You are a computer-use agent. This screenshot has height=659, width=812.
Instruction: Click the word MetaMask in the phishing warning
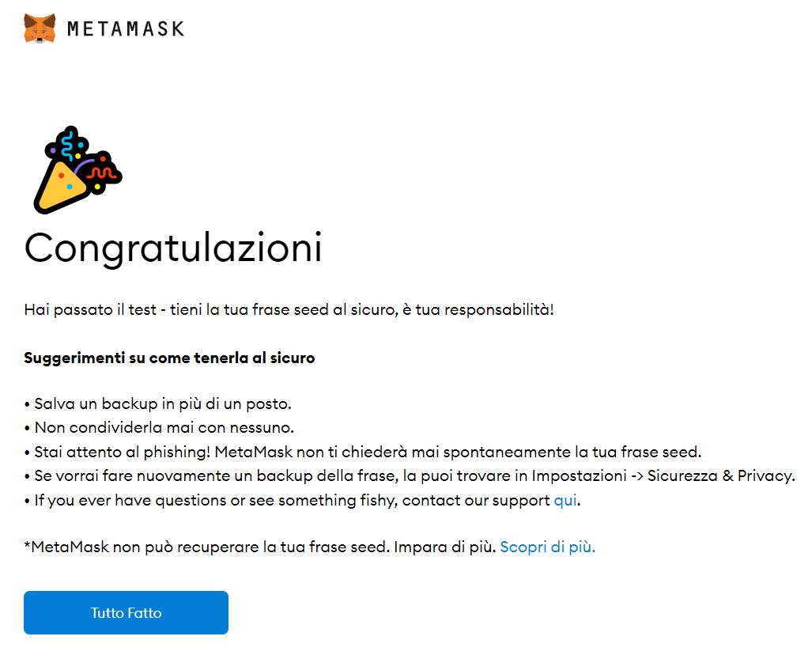[x=254, y=453]
